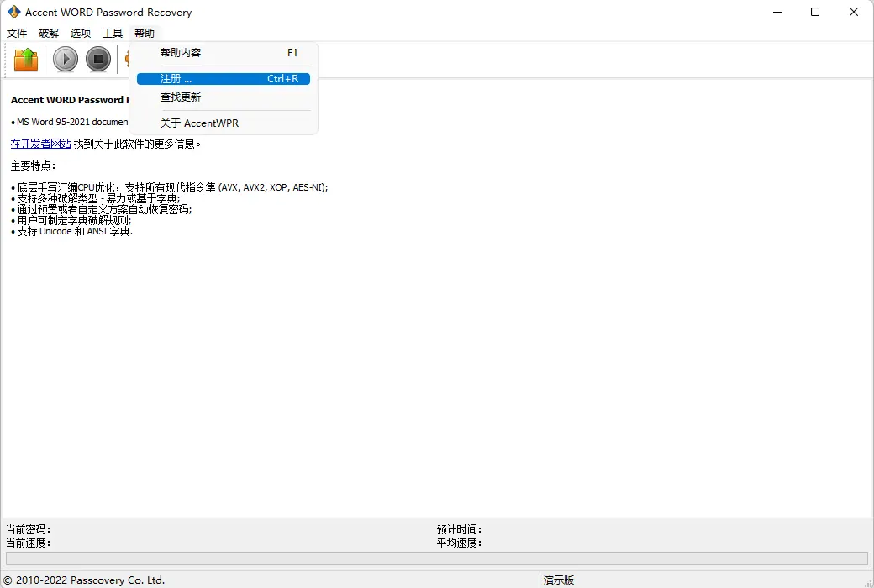Open the 文件 menu
874x588 pixels.
(17, 33)
